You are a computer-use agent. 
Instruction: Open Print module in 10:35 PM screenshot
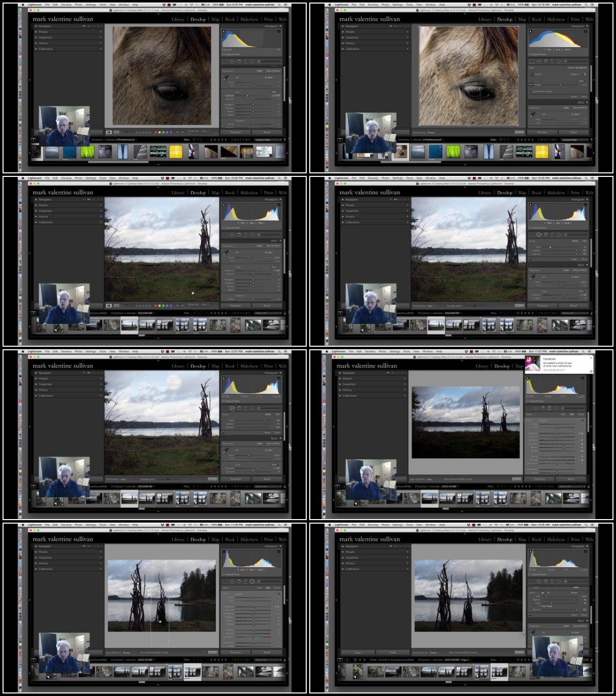coord(575,193)
